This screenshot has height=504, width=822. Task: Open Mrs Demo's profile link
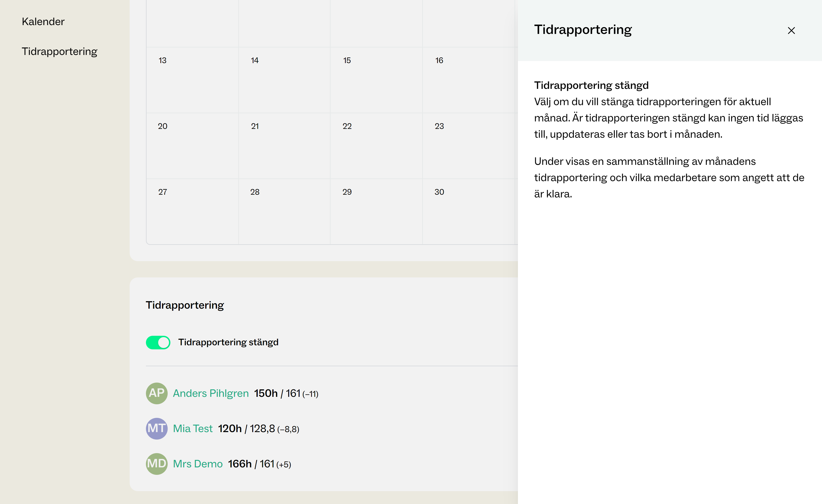point(198,464)
